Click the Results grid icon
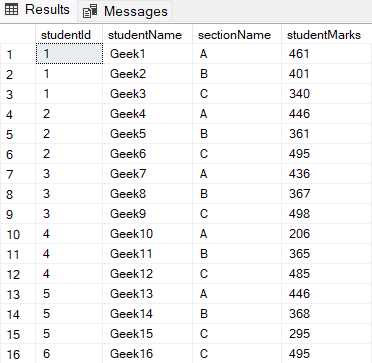The image size is (372, 363). click(x=11, y=10)
